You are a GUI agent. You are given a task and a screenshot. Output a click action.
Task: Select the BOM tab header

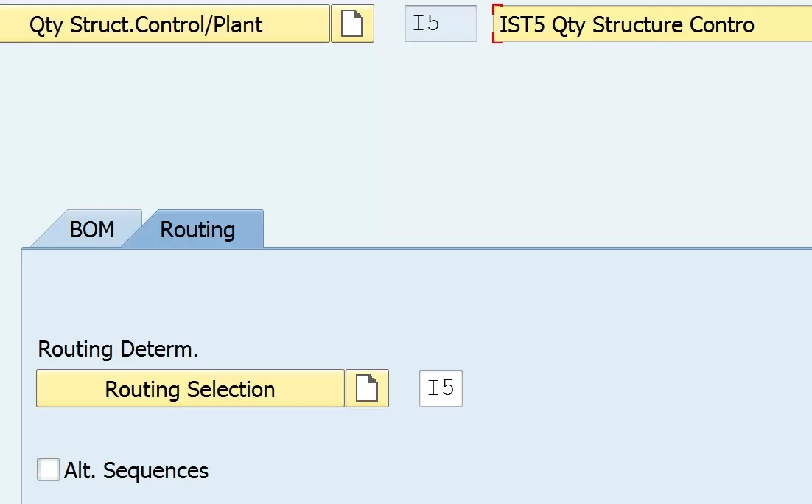91,229
